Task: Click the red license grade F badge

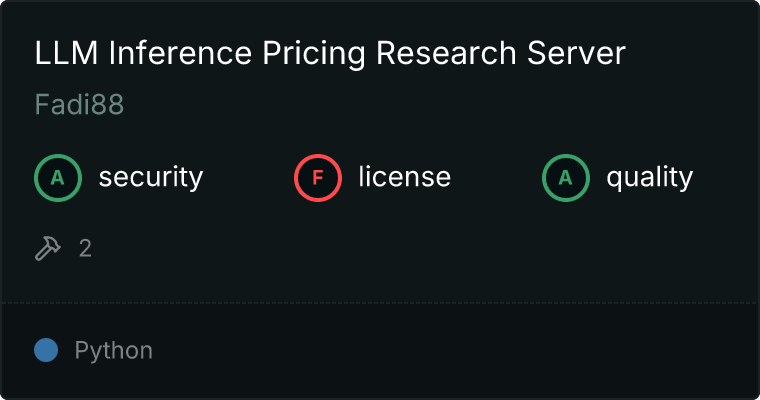Action: coord(318,178)
